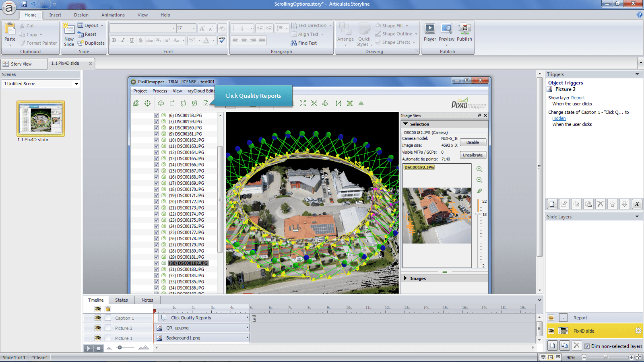Open Manage Variables with the X icon
Image resolution: width=644 pixels, height=362 pixels.
pos(637,204)
